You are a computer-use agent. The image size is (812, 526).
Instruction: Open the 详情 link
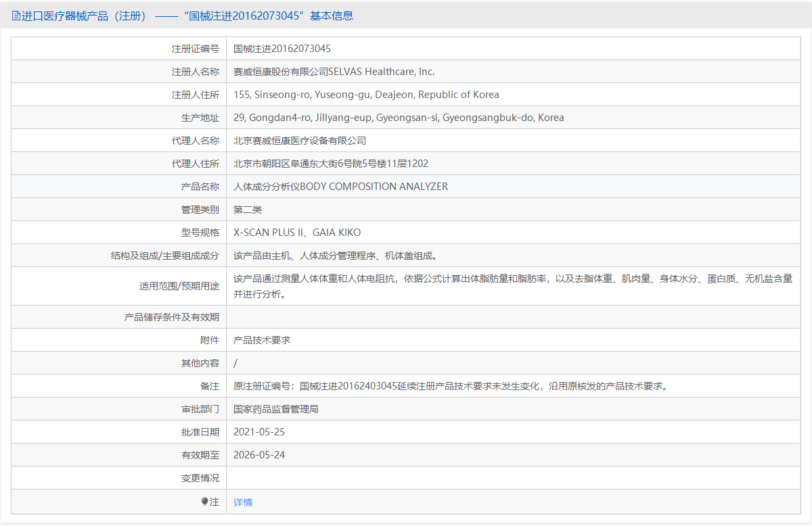coord(243,502)
